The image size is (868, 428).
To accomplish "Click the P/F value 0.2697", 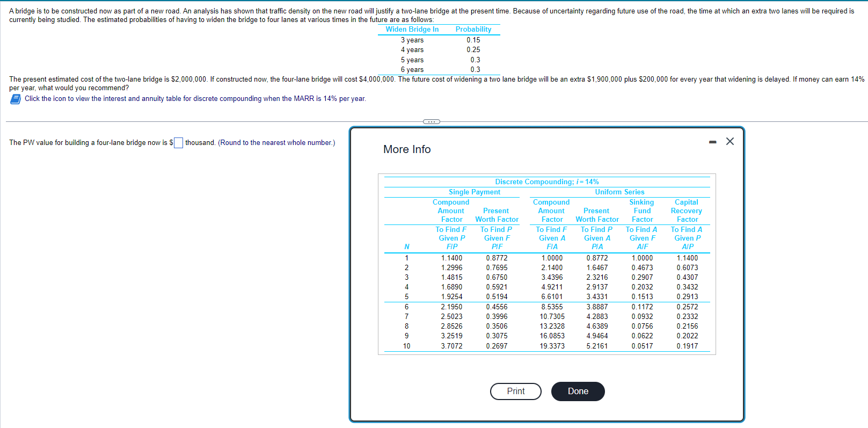I will (x=497, y=346).
